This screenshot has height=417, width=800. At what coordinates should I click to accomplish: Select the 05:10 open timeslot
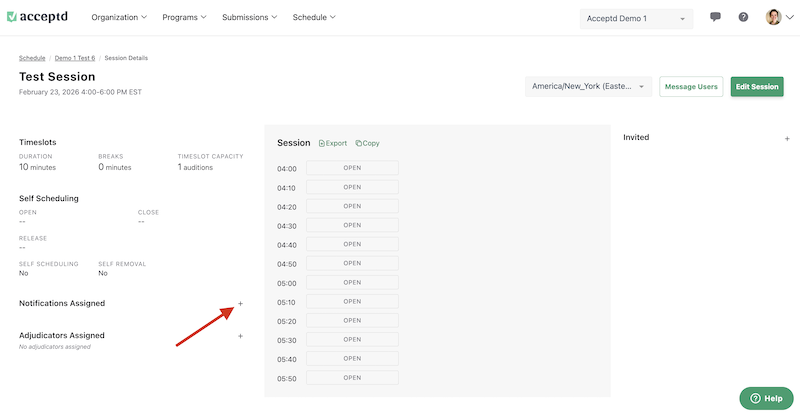[x=352, y=302]
